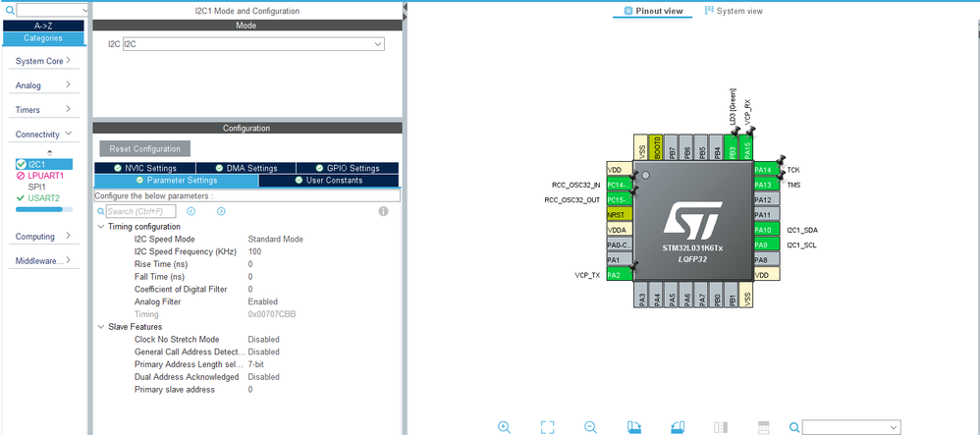Zoom in on the pinout chip view
This screenshot has width=980, height=435.
[x=505, y=427]
